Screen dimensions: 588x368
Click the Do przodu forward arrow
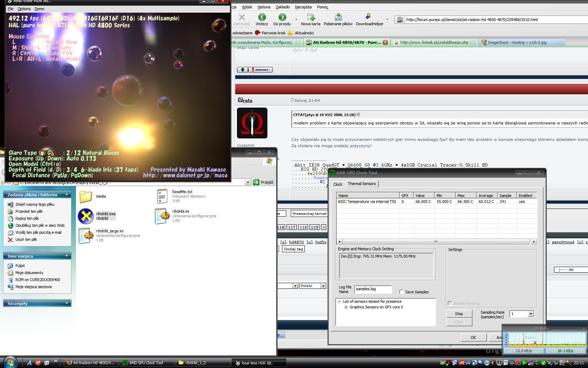282,17
